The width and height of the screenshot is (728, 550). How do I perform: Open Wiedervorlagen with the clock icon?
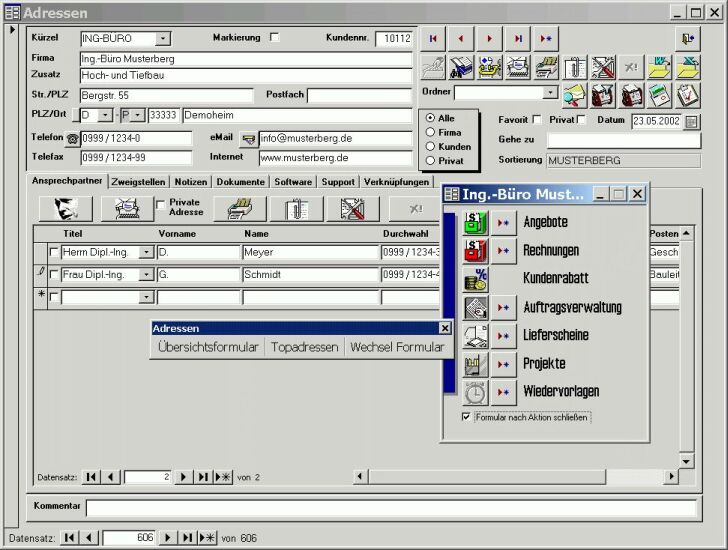[475, 392]
